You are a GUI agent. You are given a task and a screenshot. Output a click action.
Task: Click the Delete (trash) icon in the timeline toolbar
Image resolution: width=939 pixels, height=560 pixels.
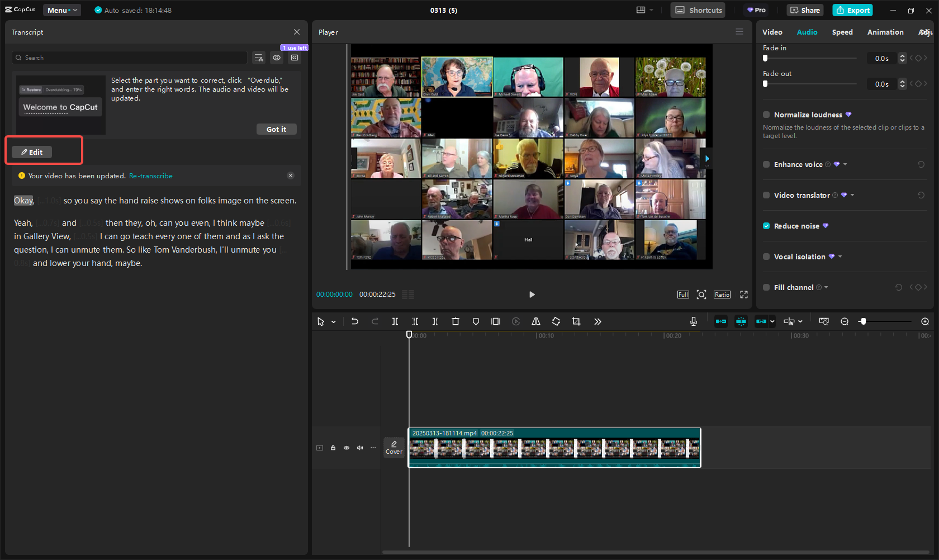456,321
